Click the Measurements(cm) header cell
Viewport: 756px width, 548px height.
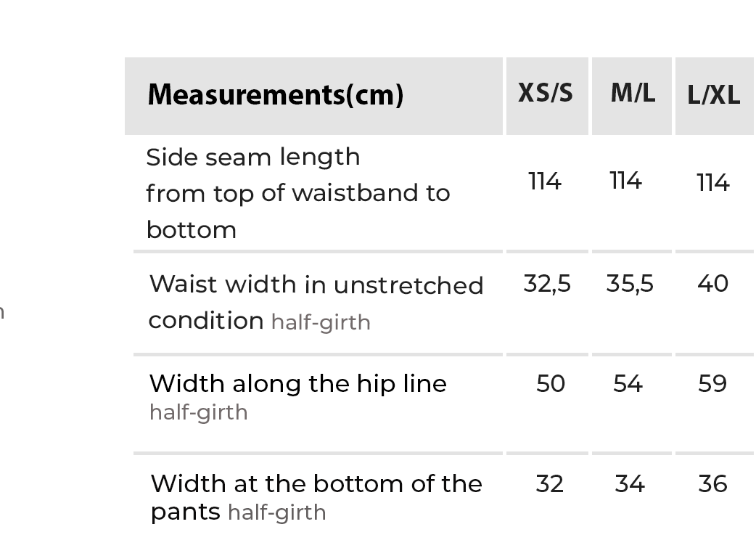(275, 95)
